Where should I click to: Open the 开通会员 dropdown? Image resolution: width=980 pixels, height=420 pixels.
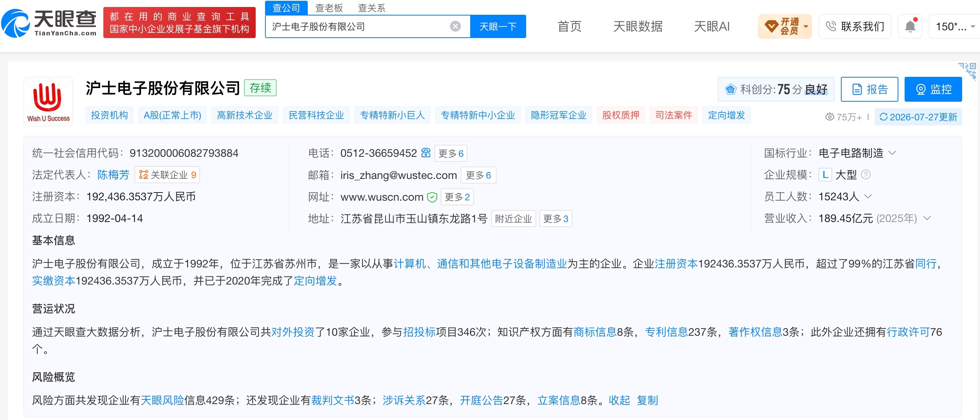pyautogui.click(x=785, y=26)
